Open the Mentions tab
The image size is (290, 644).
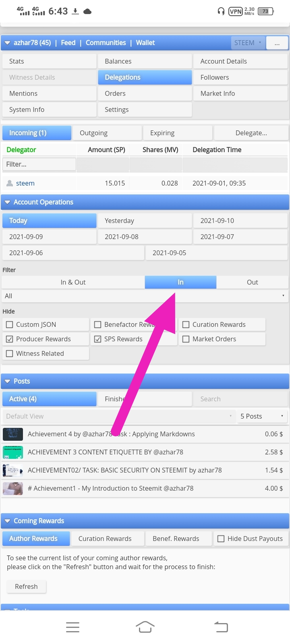[49, 93]
